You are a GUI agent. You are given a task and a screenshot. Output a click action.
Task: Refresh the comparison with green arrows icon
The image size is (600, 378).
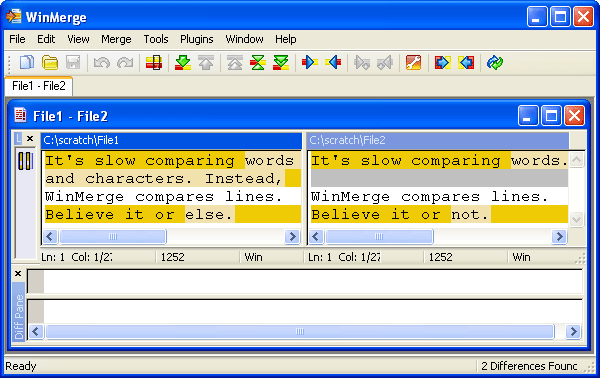(495, 62)
